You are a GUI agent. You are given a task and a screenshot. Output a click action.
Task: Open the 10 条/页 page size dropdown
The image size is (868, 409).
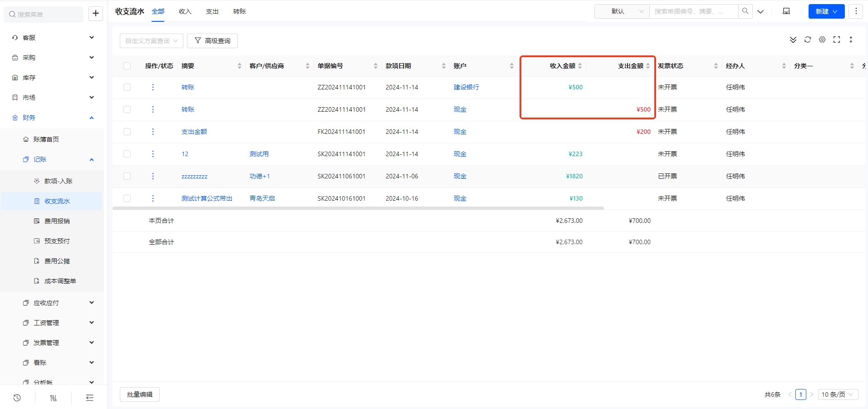pos(838,394)
